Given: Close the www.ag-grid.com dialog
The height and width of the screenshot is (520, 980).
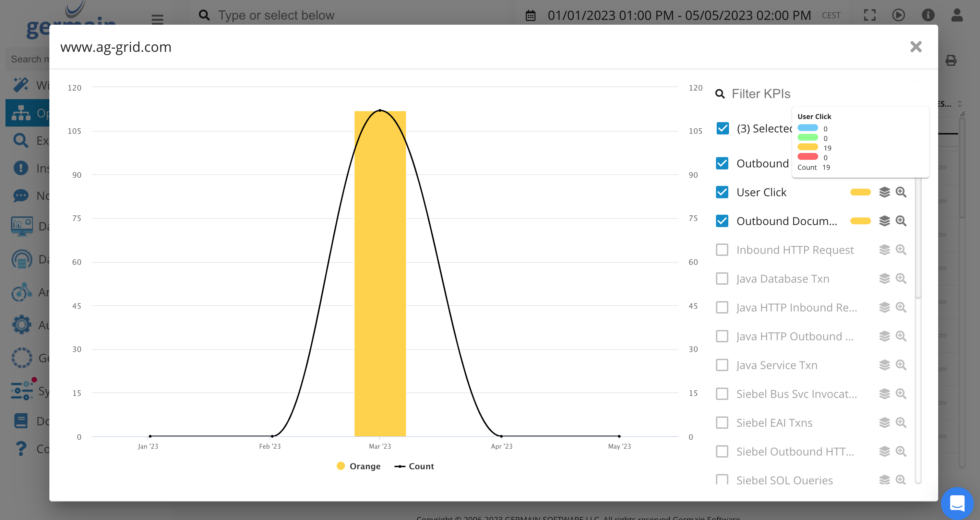Looking at the screenshot, I should 916,47.
